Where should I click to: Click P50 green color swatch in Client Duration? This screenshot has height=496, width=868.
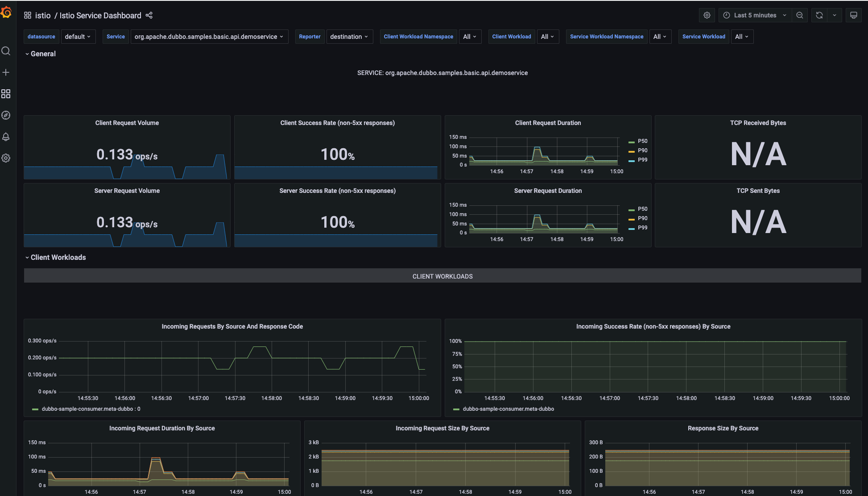(631, 142)
